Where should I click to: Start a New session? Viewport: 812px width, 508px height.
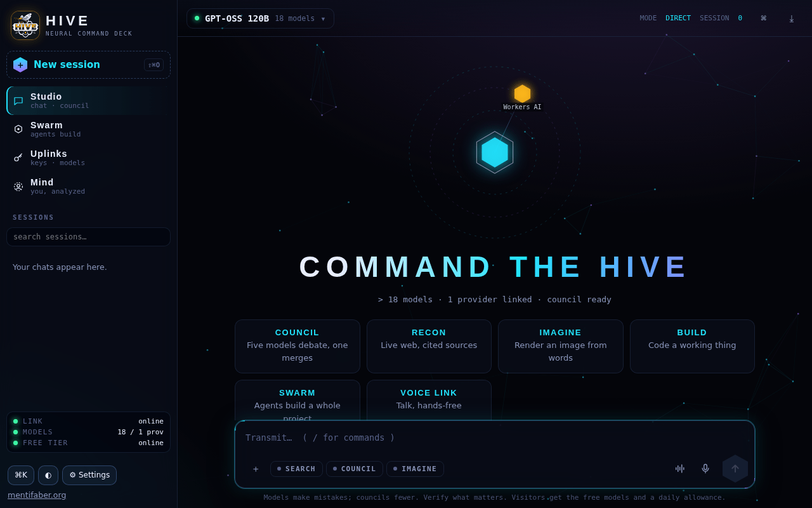88,65
